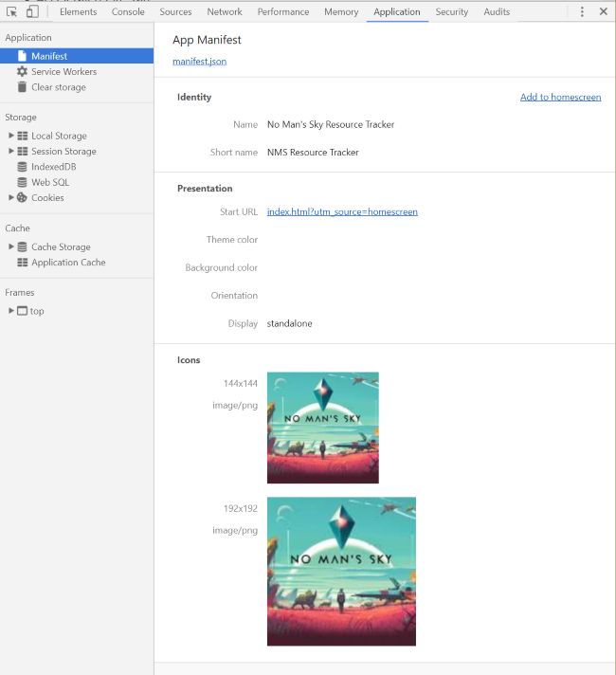Go to the Performance tab

coord(283,12)
